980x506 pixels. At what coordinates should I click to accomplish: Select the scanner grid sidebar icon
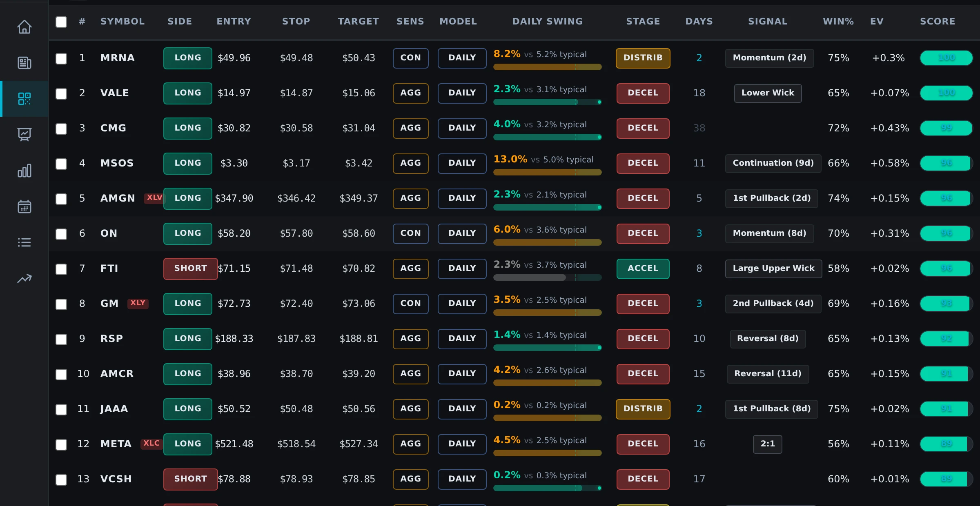tap(24, 99)
